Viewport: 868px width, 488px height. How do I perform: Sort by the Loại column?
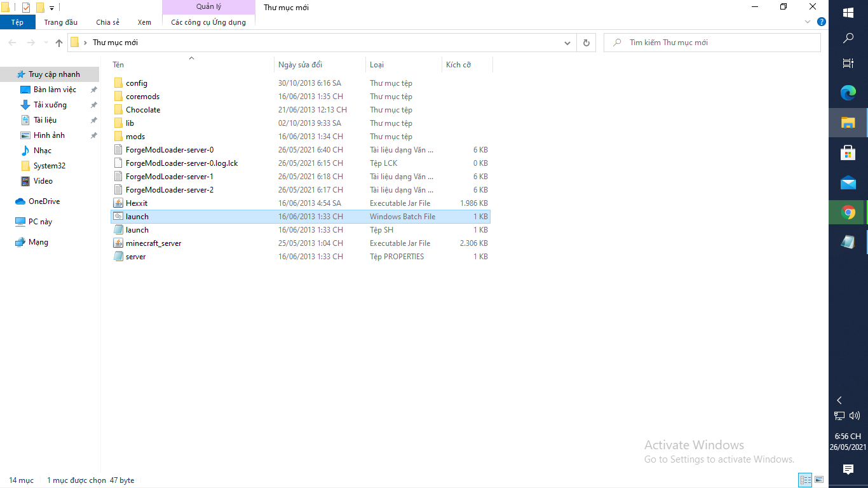[x=403, y=65]
